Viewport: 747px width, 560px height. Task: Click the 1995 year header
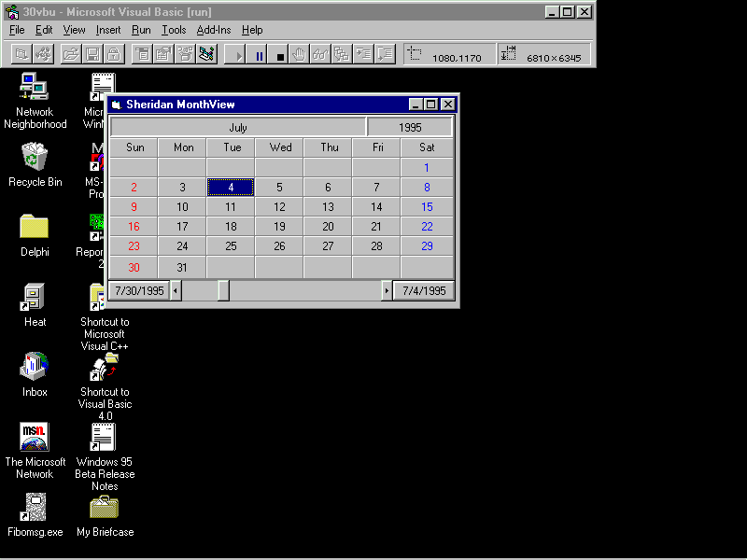click(x=410, y=127)
